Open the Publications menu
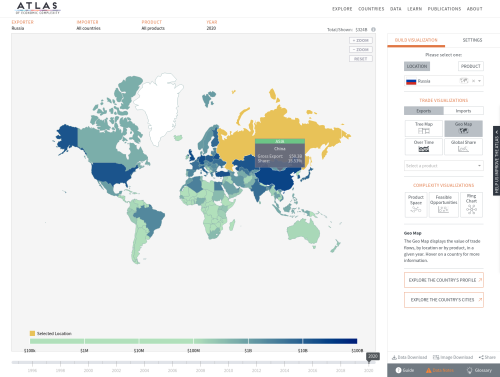 [444, 9]
